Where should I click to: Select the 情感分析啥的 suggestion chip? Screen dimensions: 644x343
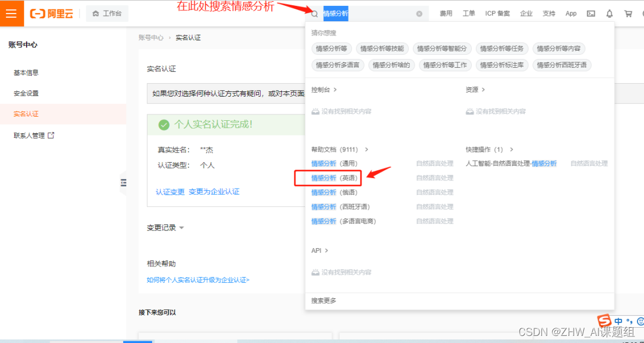point(392,65)
